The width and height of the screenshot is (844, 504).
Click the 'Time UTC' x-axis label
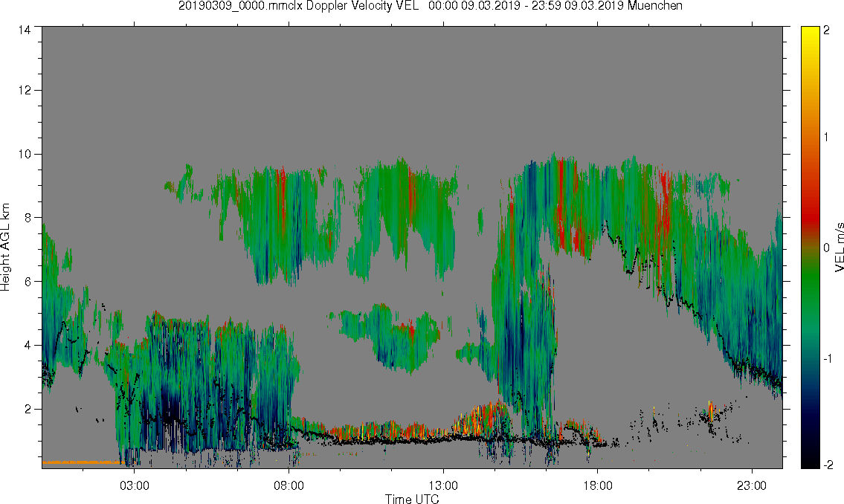tap(412, 499)
